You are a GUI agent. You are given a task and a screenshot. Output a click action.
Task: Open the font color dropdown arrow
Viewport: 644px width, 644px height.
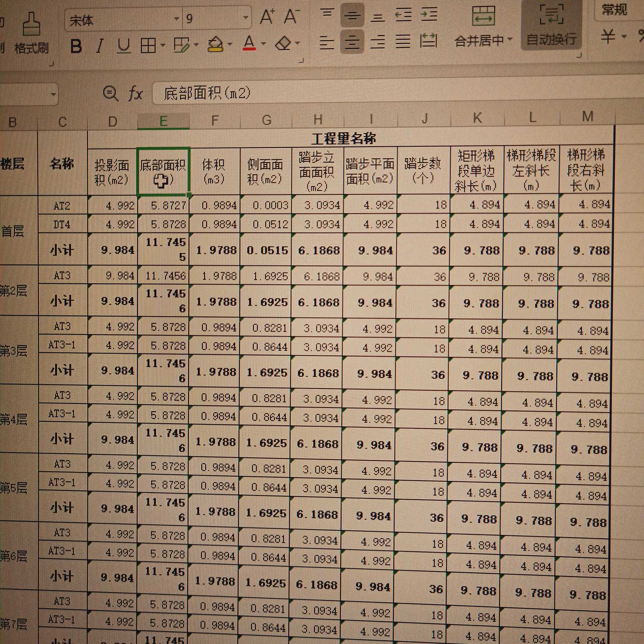[x=263, y=44]
